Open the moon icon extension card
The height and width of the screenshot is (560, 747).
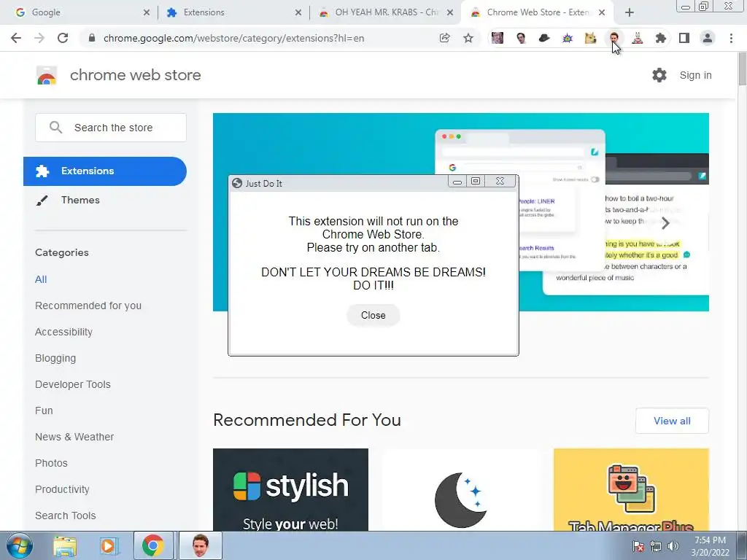point(461,489)
